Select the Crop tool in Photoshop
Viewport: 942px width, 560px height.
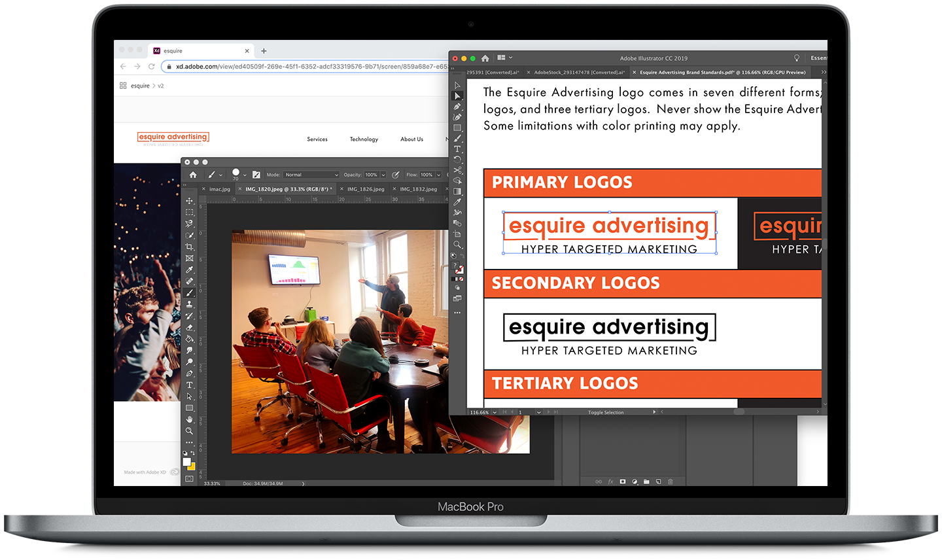pyautogui.click(x=189, y=247)
